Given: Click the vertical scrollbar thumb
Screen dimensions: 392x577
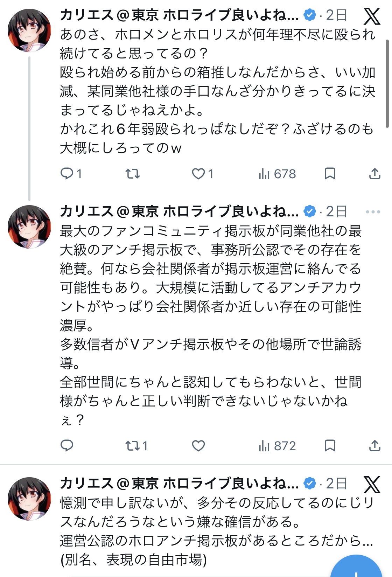Looking at the screenshot, I should pyautogui.click(x=387, y=83).
